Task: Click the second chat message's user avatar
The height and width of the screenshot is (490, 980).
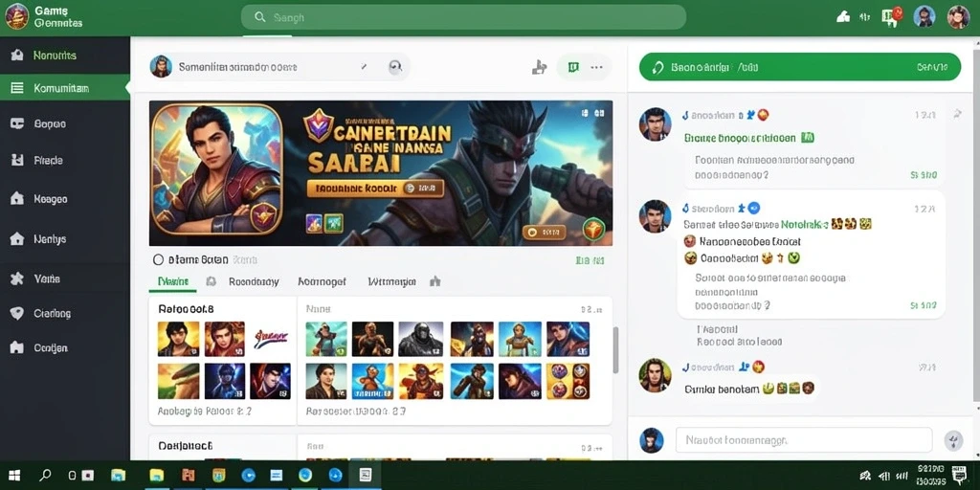Action: coord(655,216)
